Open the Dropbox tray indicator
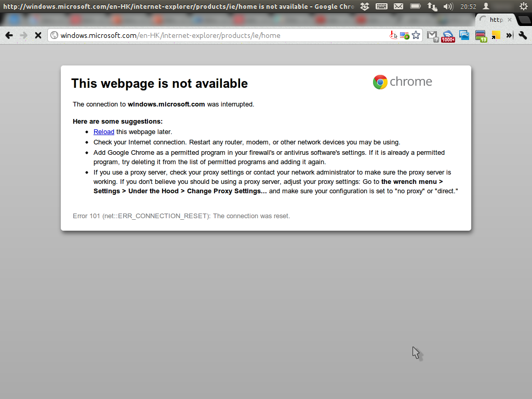The width and height of the screenshot is (532, 399). click(365, 6)
